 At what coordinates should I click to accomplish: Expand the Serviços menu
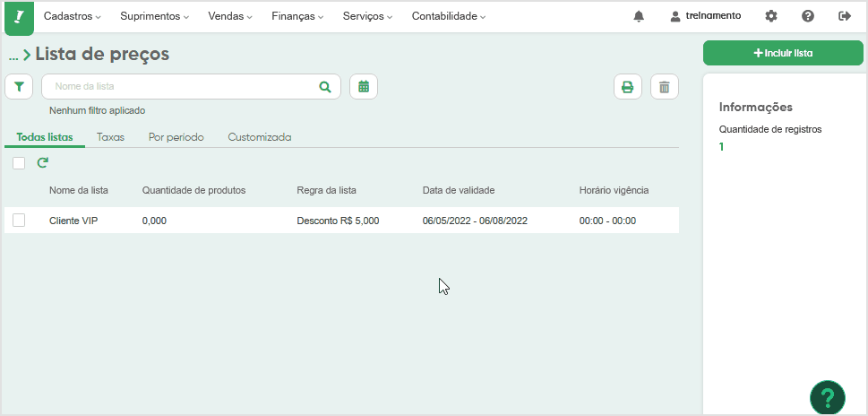click(x=368, y=17)
